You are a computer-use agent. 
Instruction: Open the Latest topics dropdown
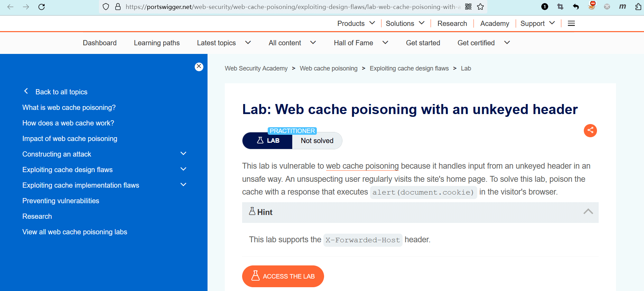pos(223,43)
